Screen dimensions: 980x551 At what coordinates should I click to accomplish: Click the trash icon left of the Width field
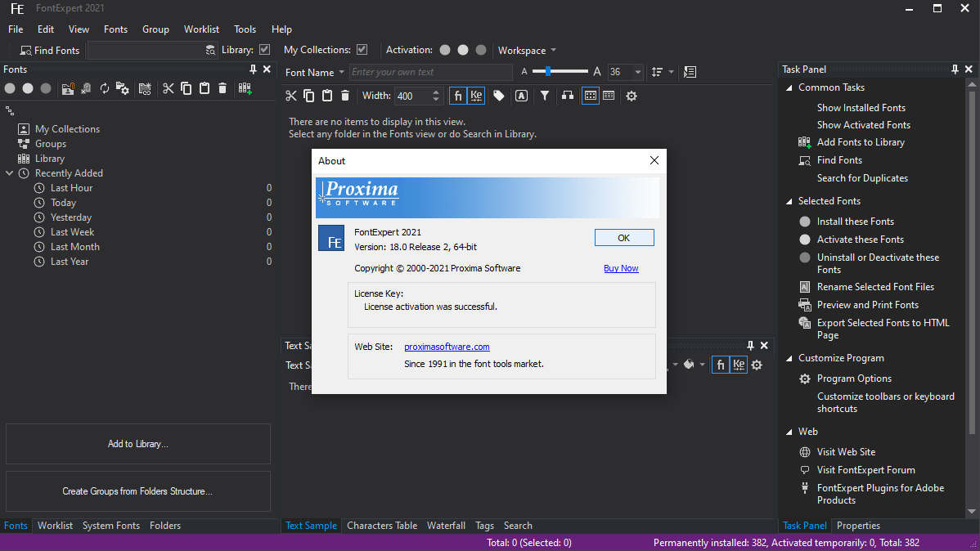point(345,96)
